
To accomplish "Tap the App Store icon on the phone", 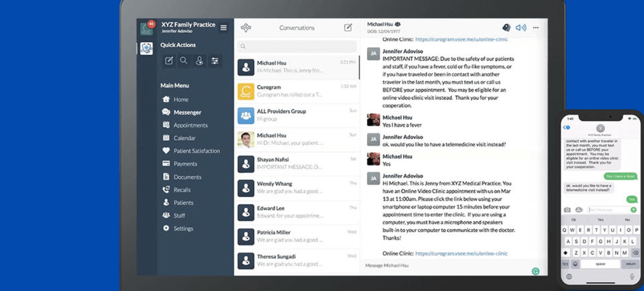I will coord(579,210).
